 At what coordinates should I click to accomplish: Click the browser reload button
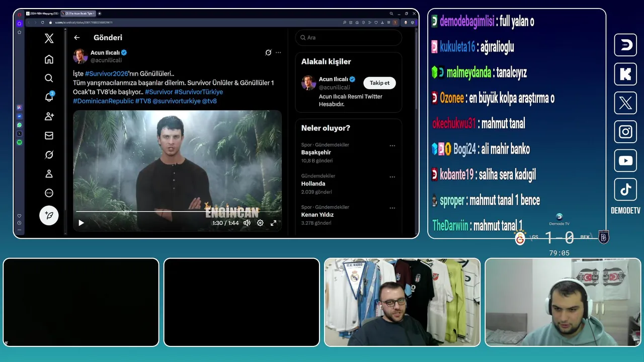tap(42, 22)
